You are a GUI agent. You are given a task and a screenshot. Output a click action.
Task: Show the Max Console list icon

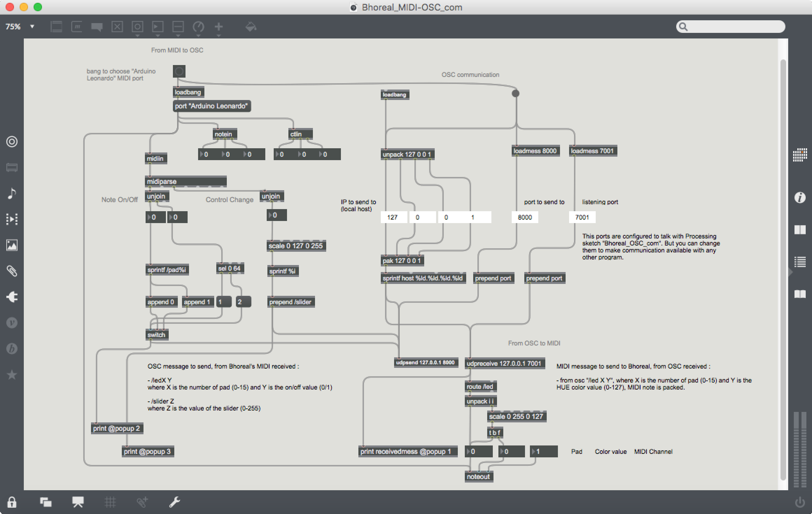pyautogui.click(x=800, y=262)
